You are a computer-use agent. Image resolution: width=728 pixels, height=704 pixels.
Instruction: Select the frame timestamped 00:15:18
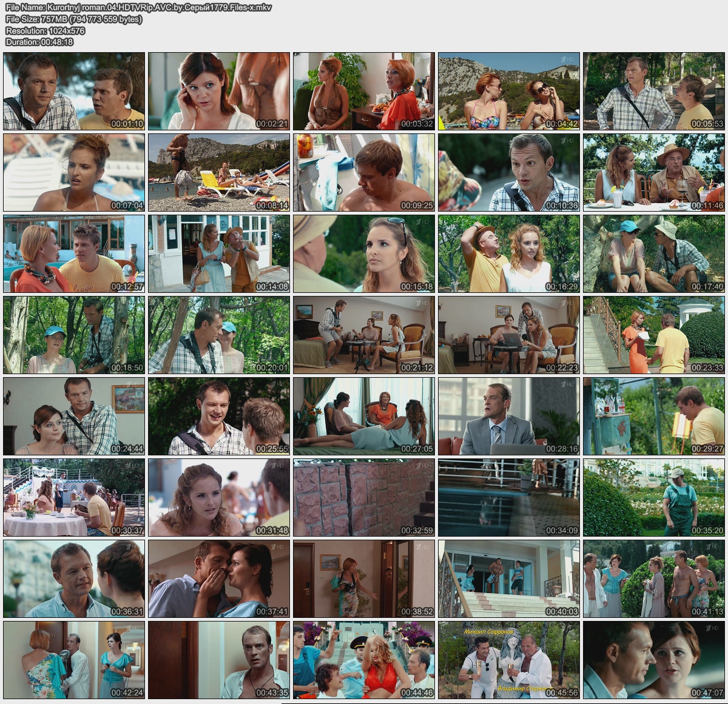click(364, 253)
